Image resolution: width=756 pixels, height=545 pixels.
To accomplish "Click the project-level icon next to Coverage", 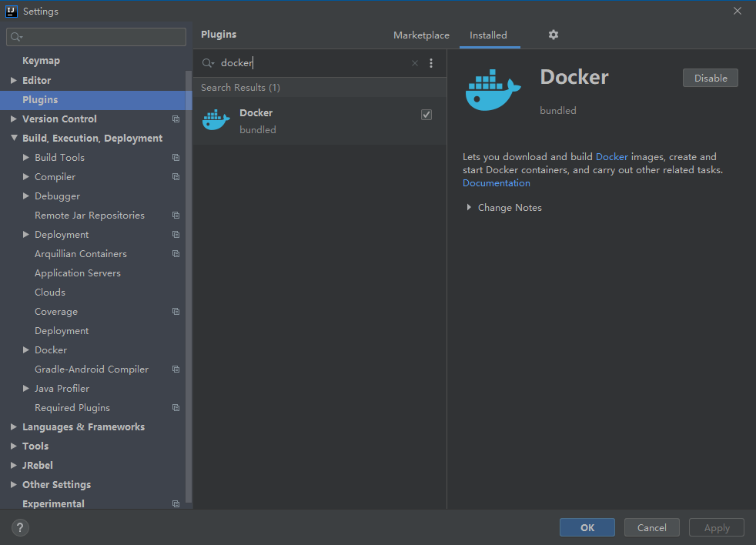I will [x=176, y=312].
